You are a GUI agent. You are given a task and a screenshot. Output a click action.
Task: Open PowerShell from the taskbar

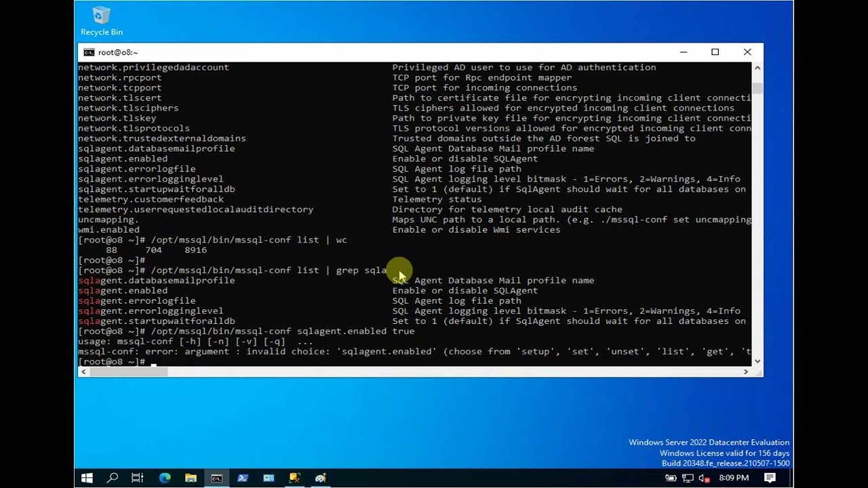click(243, 478)
